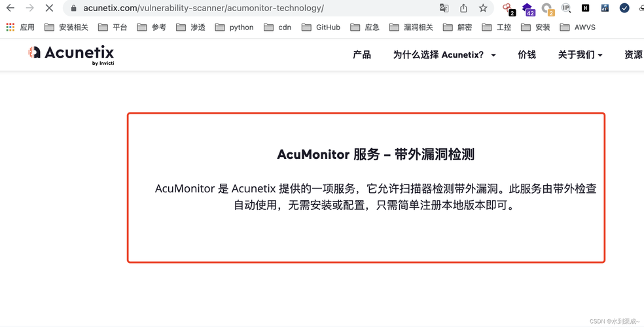Go to the 价钱 pricing page
The width and height of the screenshot is (644, 327).
[x=527, y=55]
